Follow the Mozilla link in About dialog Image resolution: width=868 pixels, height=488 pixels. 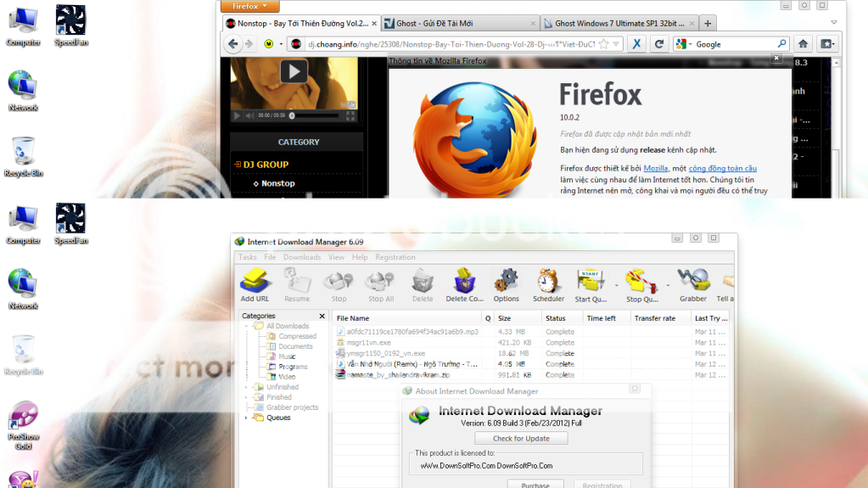point(655,169)
